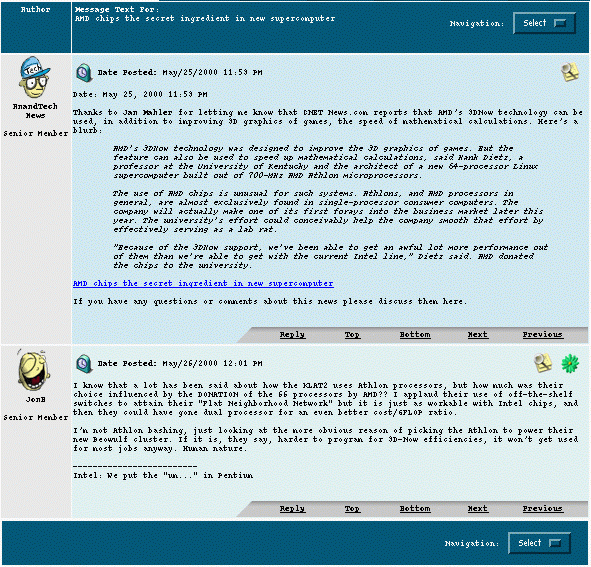The height and width of the screenshot is (567, 591).
Task: Click the Author column header
Action: (x=35, y=9)
